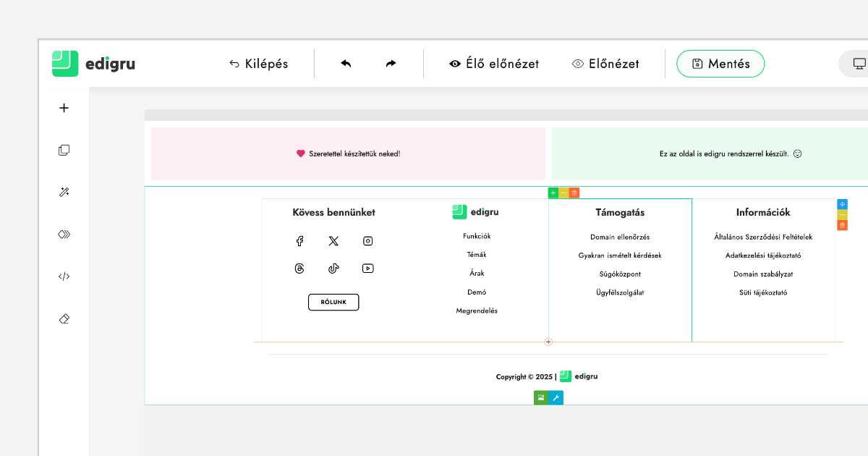Undo the last change
Image resolution: width=868 pixels, height=456 pixels.
(346, 64)
